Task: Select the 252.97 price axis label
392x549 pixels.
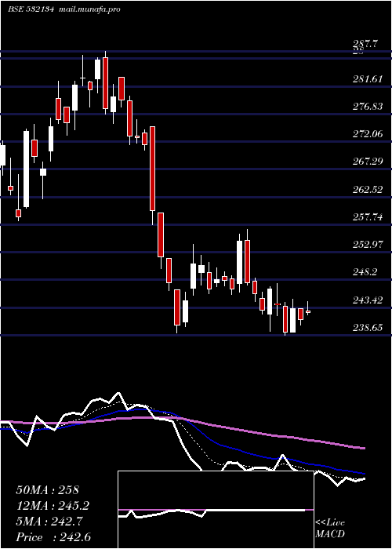Action: point(367,244)
